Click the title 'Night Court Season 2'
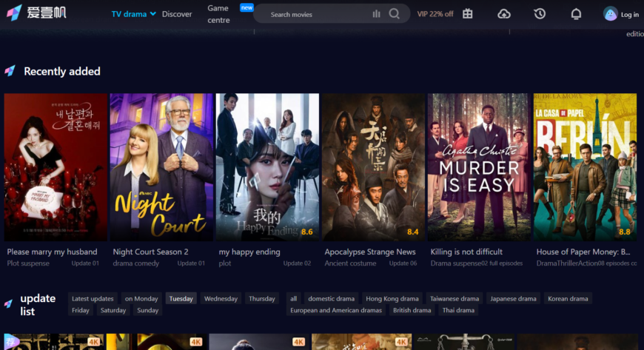 [150, 252]
